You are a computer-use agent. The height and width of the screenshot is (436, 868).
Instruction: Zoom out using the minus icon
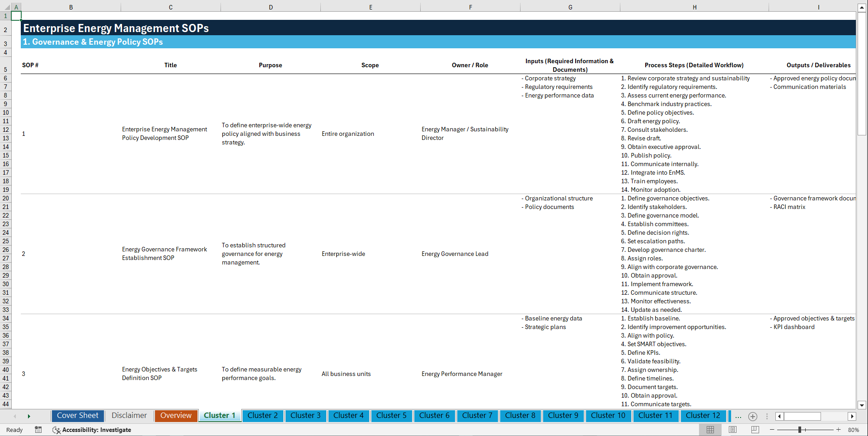(x=772, y=430)
